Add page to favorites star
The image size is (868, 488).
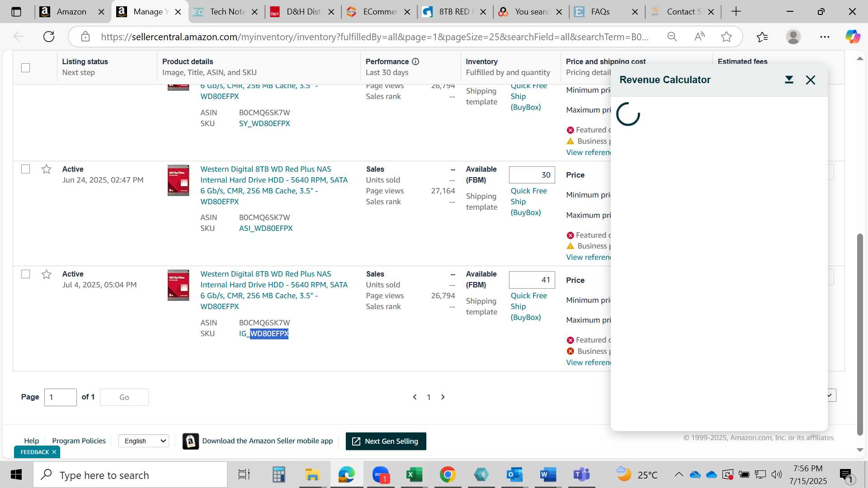tap(726, 37)
